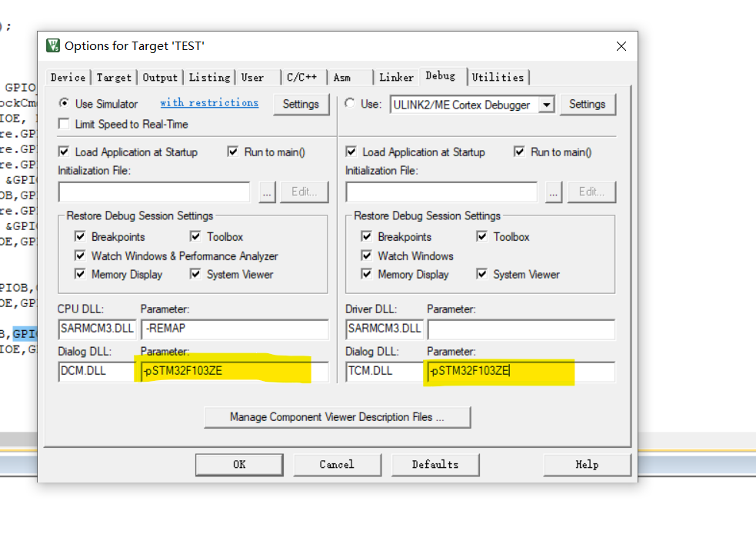Open the Listing tab

point(210,78)
